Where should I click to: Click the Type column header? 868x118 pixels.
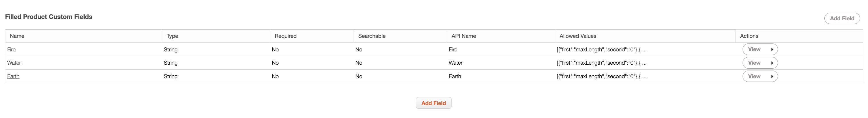[x=172, y=36]
